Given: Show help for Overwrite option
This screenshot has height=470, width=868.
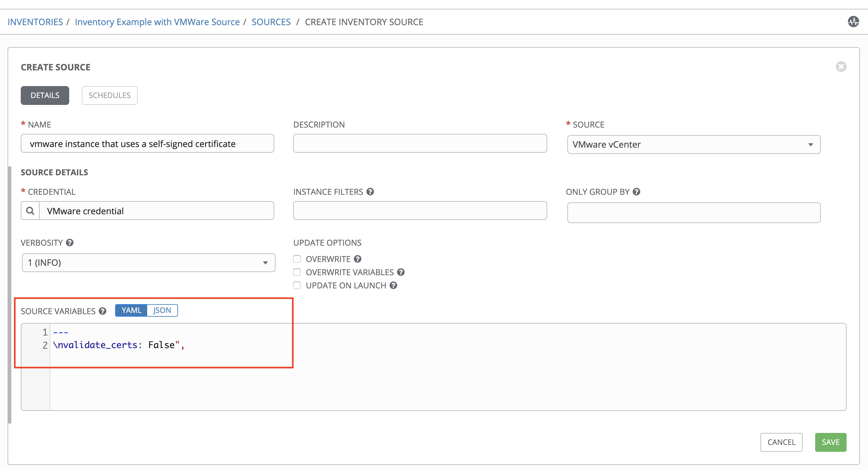Looking at the screenshot, I should (x=358, y=259).
